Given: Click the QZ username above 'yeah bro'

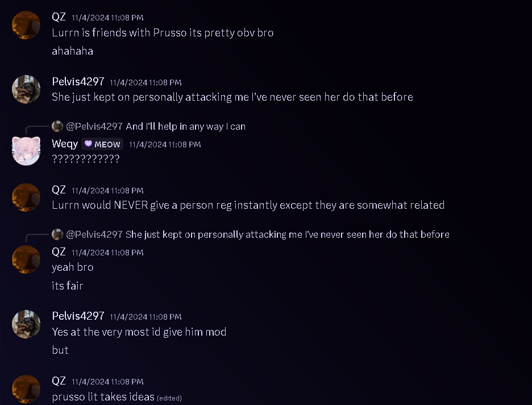Looking at the screenshot, I should click(59, 251).
